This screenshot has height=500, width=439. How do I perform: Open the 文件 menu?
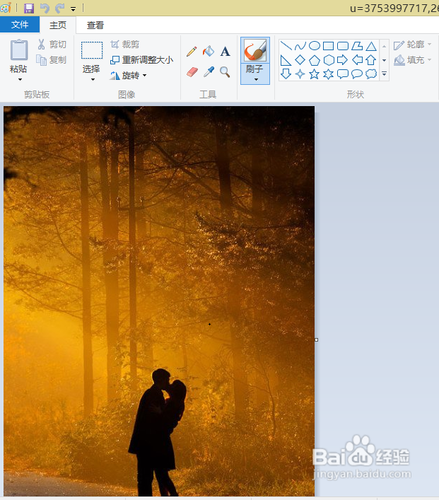coord(20,25)
